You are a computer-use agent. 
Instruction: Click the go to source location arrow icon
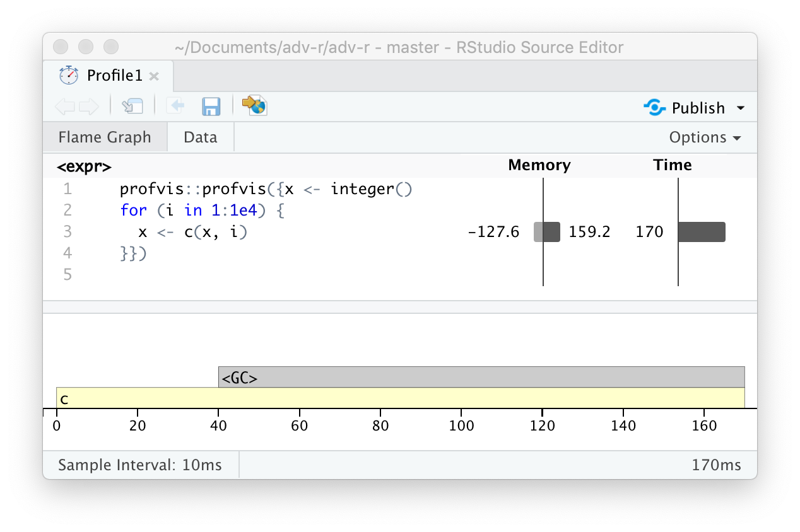[x=175, y=106]
